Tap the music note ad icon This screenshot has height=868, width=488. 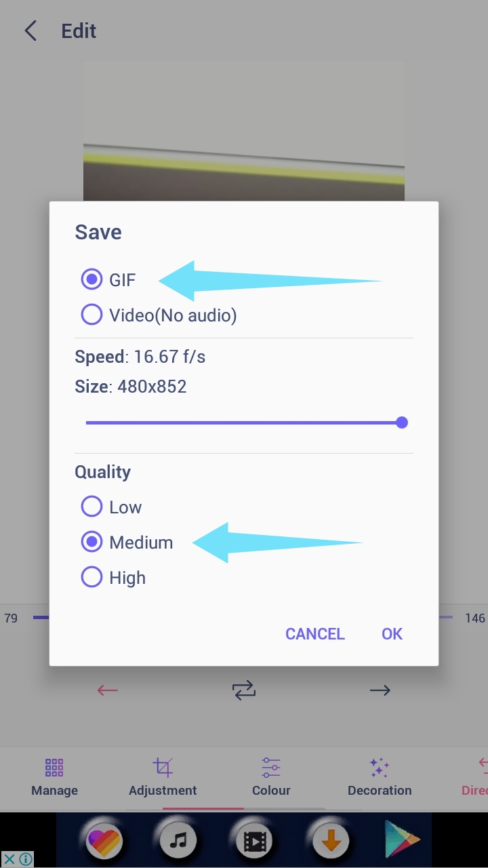pos(178,841)
